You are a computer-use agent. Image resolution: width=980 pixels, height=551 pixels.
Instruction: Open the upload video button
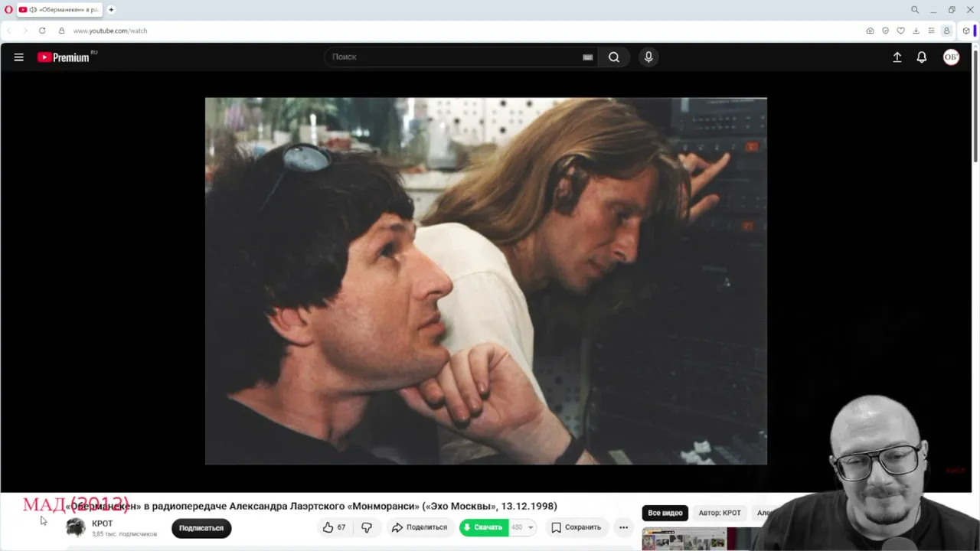pyautogui.click(x=897, y=57)
